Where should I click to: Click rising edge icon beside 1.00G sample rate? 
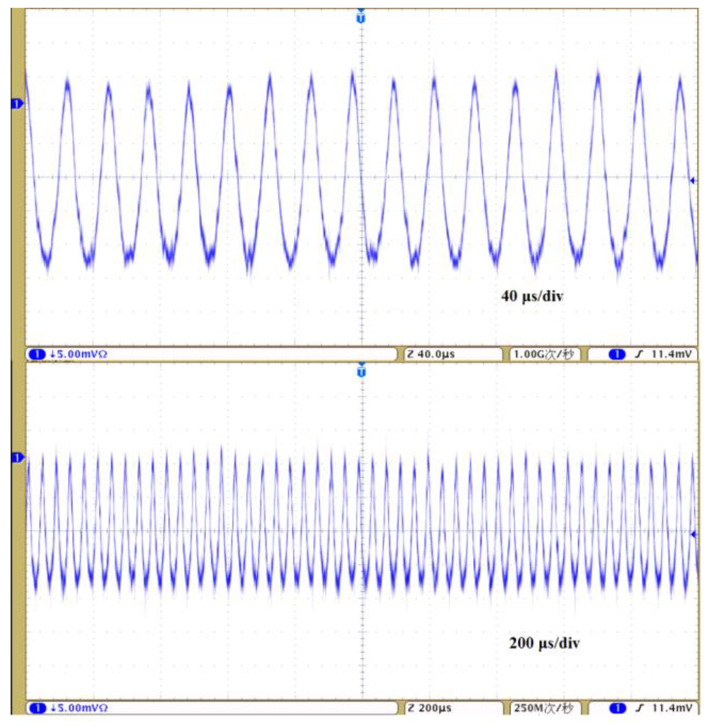(639, 354)
